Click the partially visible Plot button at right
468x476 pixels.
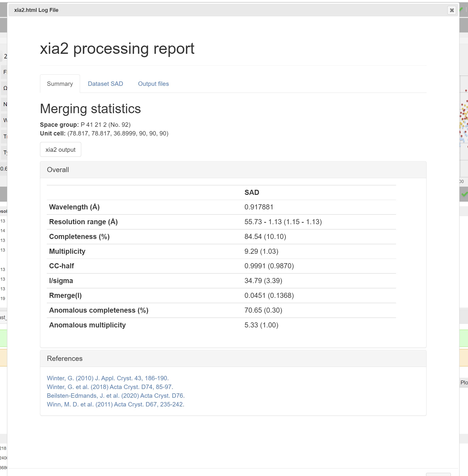tap(464, 382)
